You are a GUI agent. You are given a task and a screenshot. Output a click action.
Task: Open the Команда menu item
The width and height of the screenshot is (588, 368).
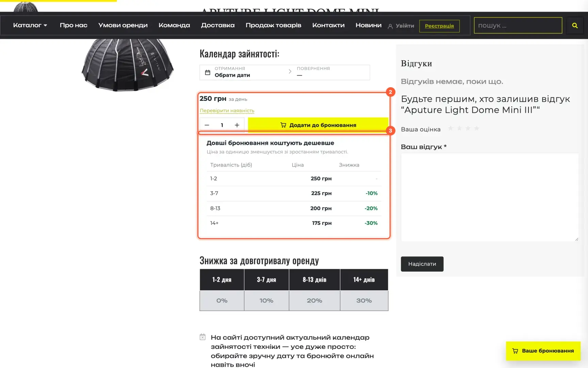(174, 25)
